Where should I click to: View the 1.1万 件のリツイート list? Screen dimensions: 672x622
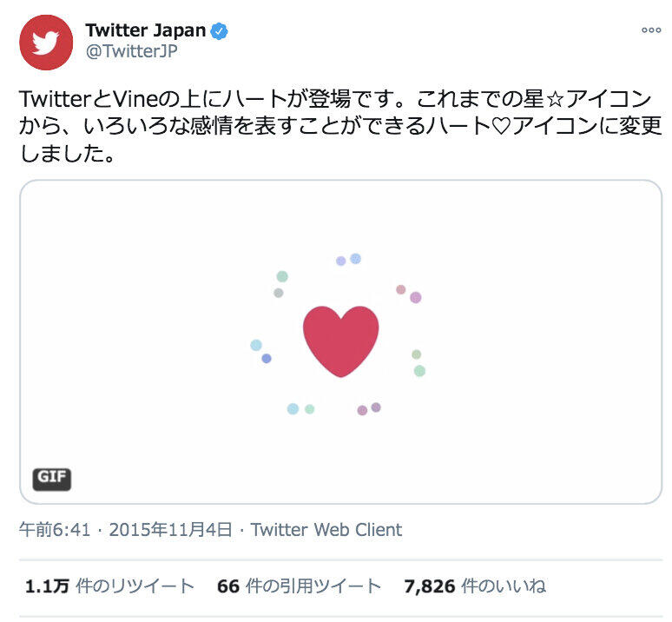click(109, 586)
